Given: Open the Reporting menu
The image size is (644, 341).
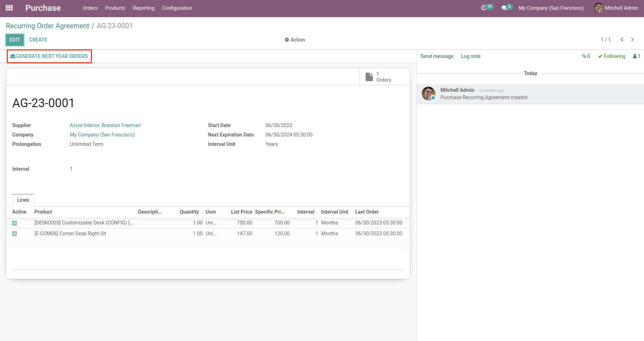Looking at the screenshot, I should (143, 8).
